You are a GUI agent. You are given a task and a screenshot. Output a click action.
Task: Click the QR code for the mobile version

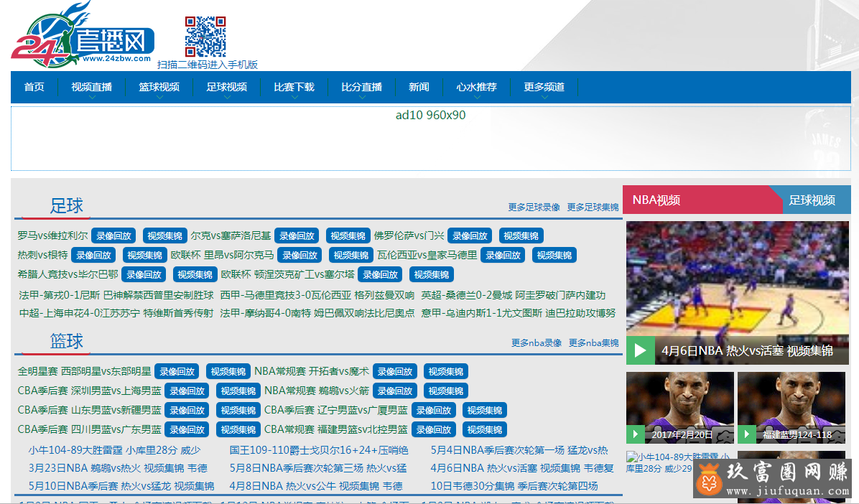(205, 37)
